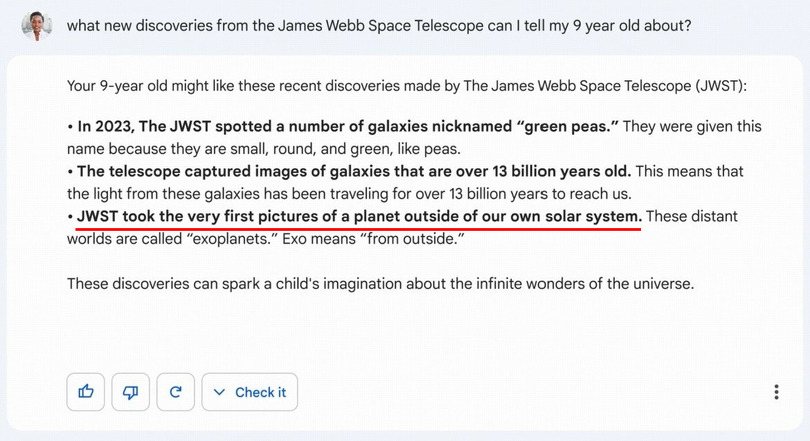Viewport: 810px width, 441px height.
Task: Regenerate the response with the refresh icon
Action: [x=176, y=392]
